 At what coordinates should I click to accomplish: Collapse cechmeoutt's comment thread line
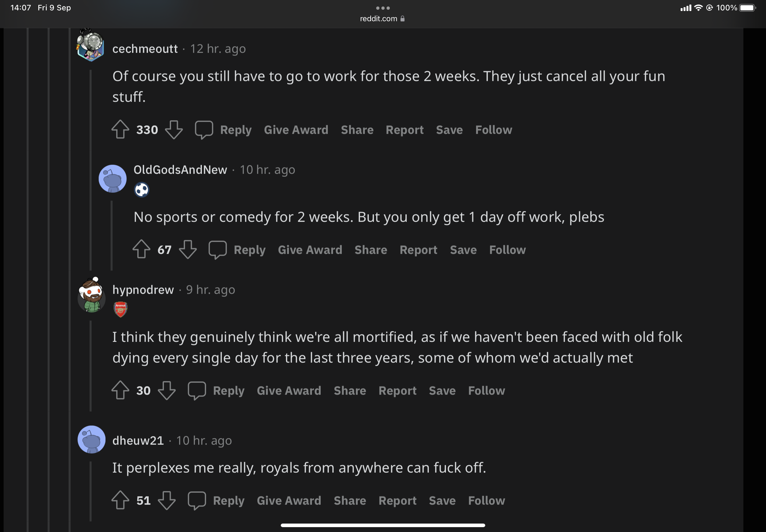pos(90,167)
